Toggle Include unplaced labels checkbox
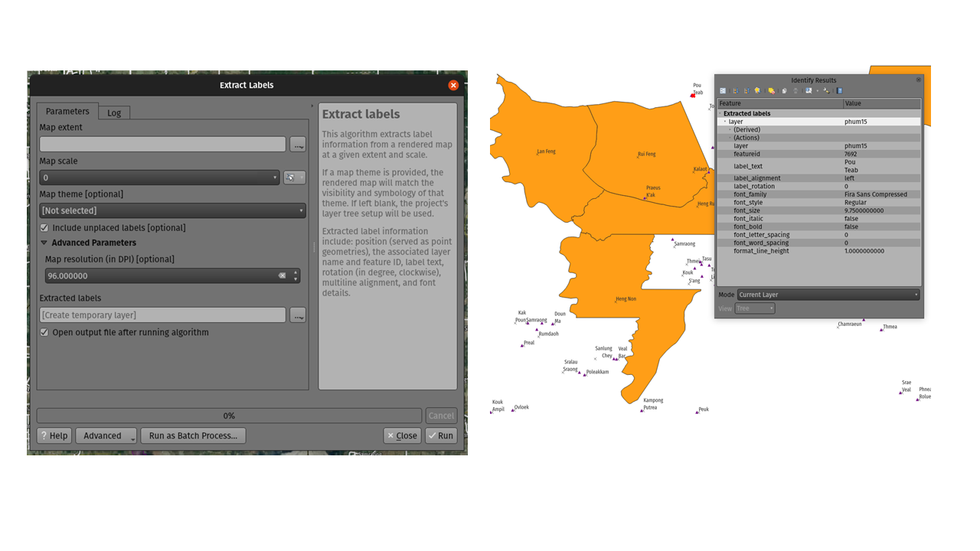 [44, 228]
